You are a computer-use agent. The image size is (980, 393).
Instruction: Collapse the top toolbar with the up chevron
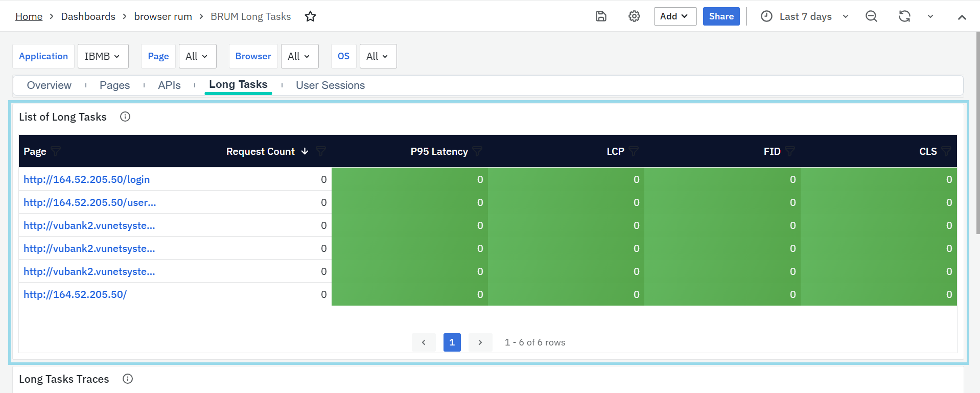point(962,17)
